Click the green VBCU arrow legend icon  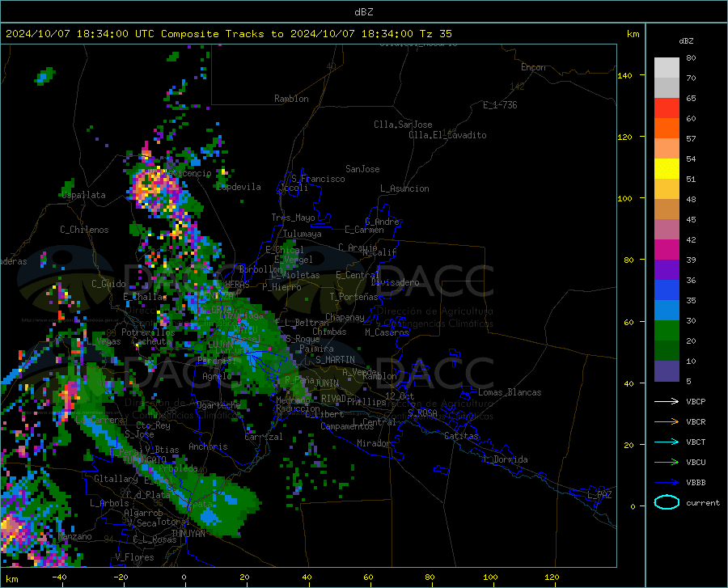pyautogui.click(x=667, y=463)
